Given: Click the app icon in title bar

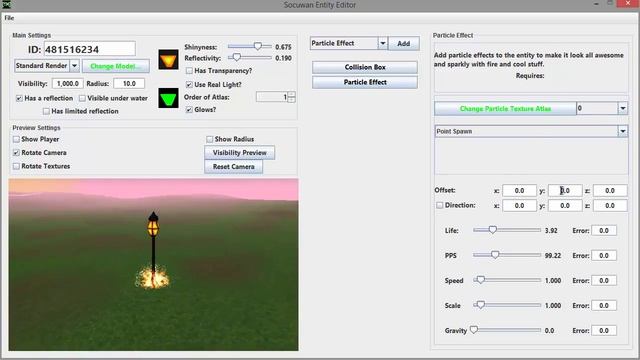Looking at the screenshot, I should pyautogui.click(x=7, y=4).
